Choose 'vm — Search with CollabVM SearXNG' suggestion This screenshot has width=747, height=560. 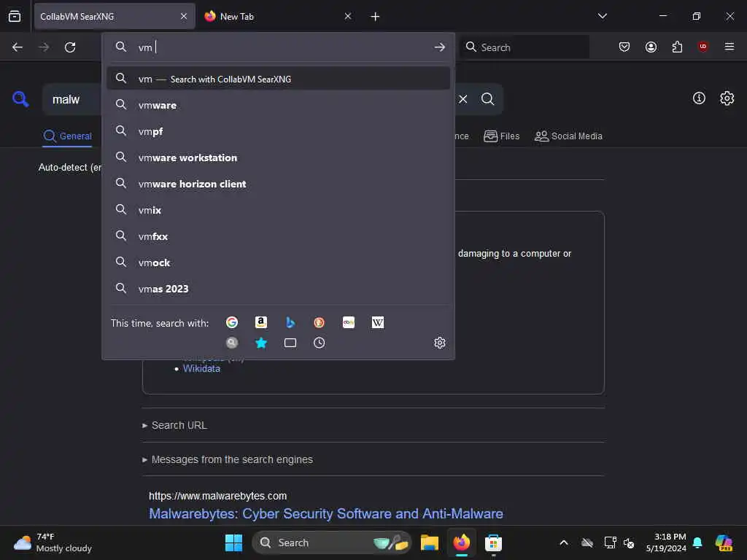pos(278,79)
